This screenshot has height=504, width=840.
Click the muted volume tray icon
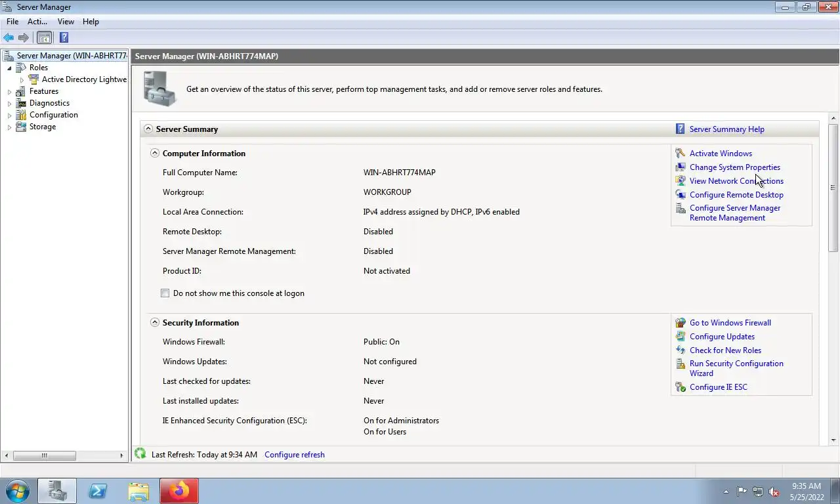774,492
